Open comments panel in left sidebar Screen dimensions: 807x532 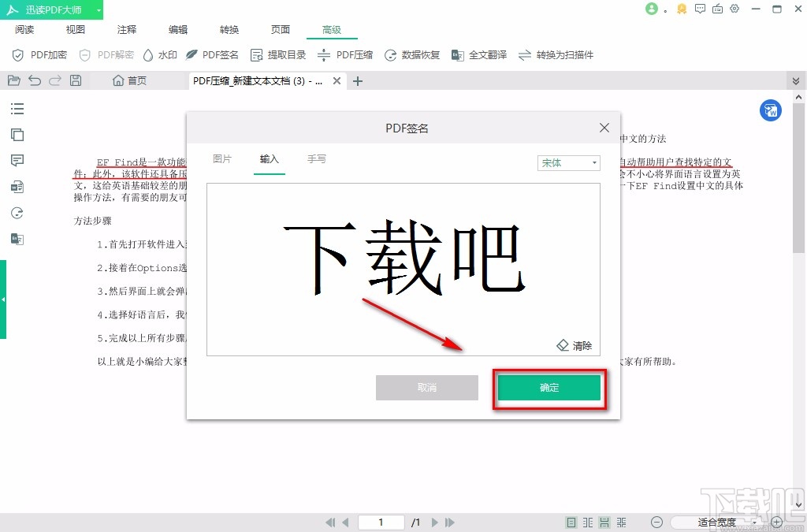[x=17, y=160]
